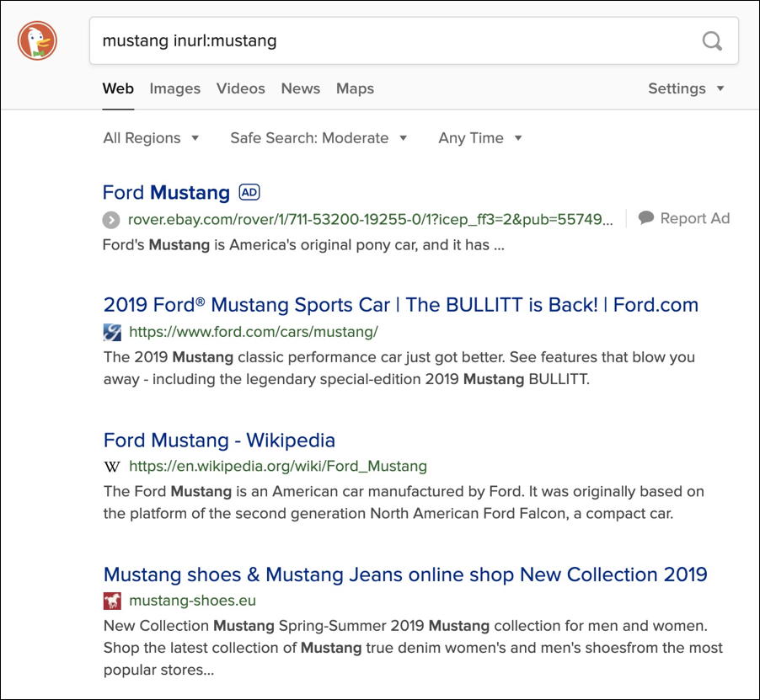Click the snippet "New Collection Mustang Spring-Summer 2019"
760x700 pixels.
click(413, 648)
